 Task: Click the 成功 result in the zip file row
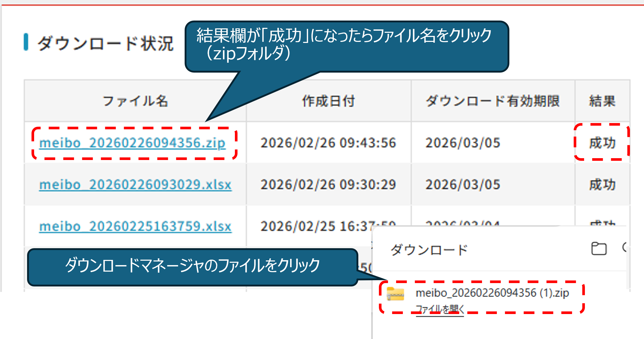point(602,143)
